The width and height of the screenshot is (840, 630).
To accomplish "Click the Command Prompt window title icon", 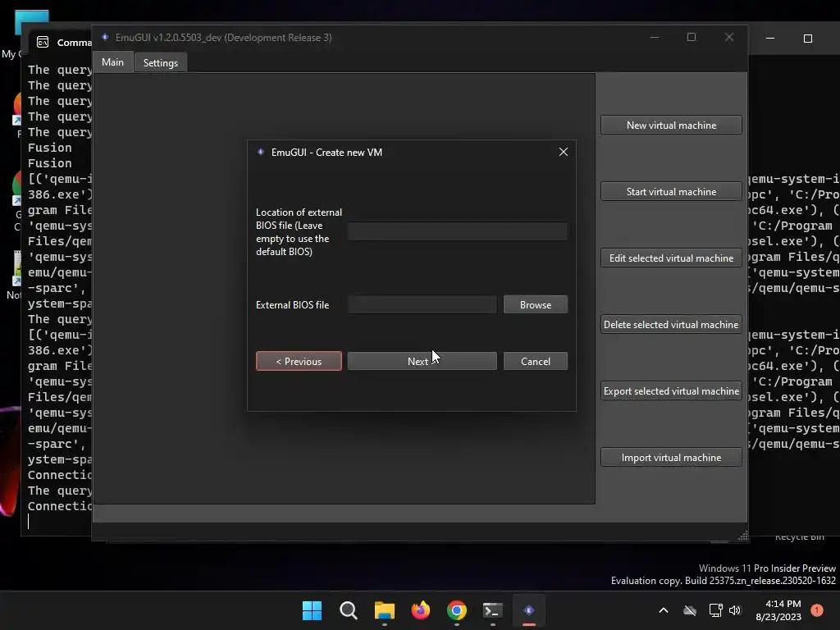I will click(43, 43).
